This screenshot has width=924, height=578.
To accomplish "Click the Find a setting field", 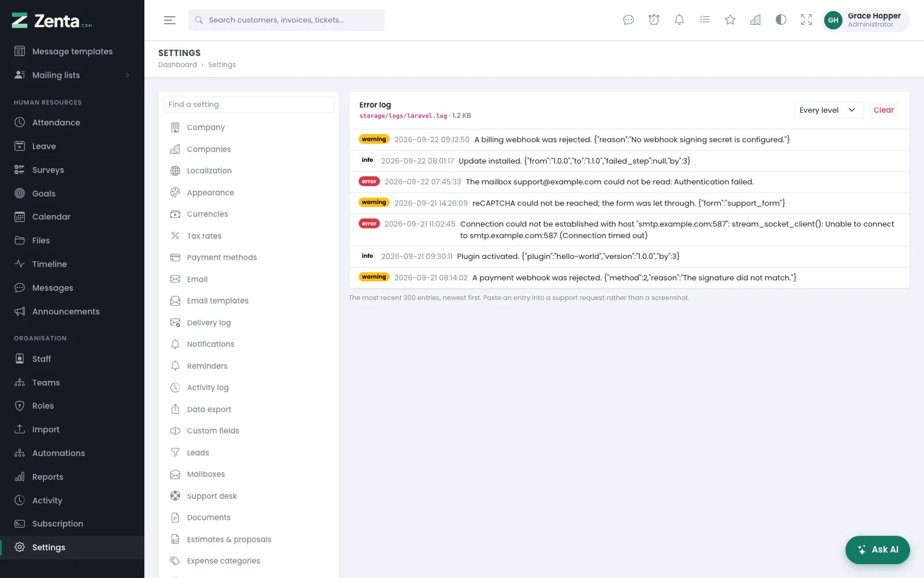I will point(249,105).
